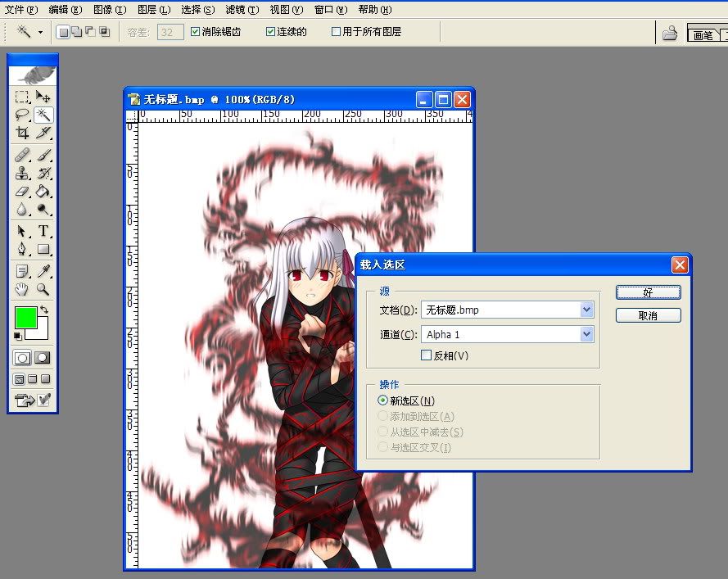
Task: Select the Notes tool
Action: click(x=22, y=271)
